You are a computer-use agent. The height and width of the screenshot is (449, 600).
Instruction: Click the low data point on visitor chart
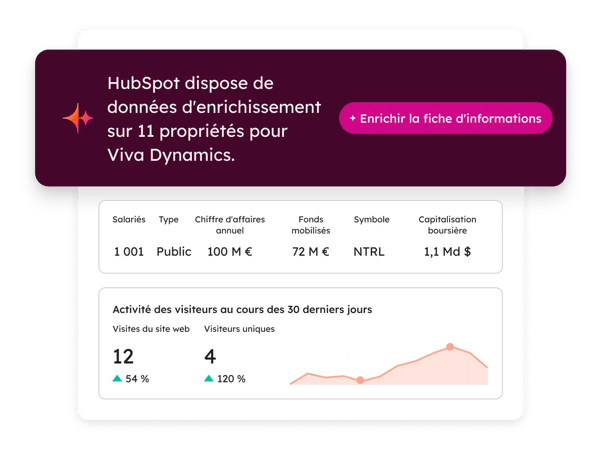click(360, 380)
